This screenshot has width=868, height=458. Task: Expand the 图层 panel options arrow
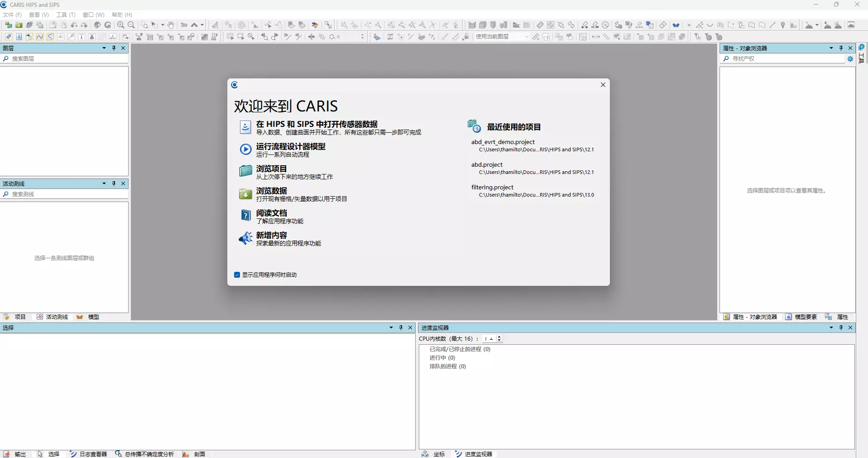pyautogui.click(x=104, y=48)
